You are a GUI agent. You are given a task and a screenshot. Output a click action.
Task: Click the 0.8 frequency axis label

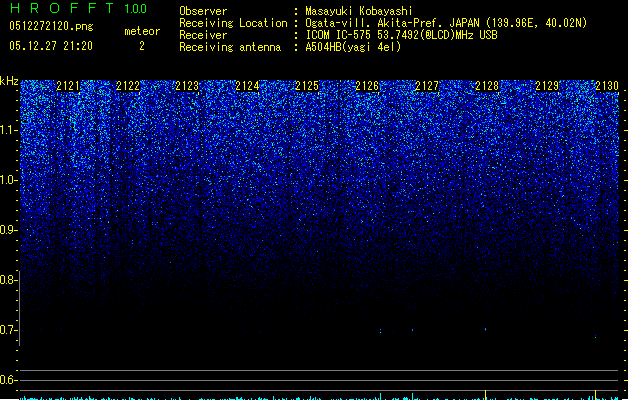point(8,280)
